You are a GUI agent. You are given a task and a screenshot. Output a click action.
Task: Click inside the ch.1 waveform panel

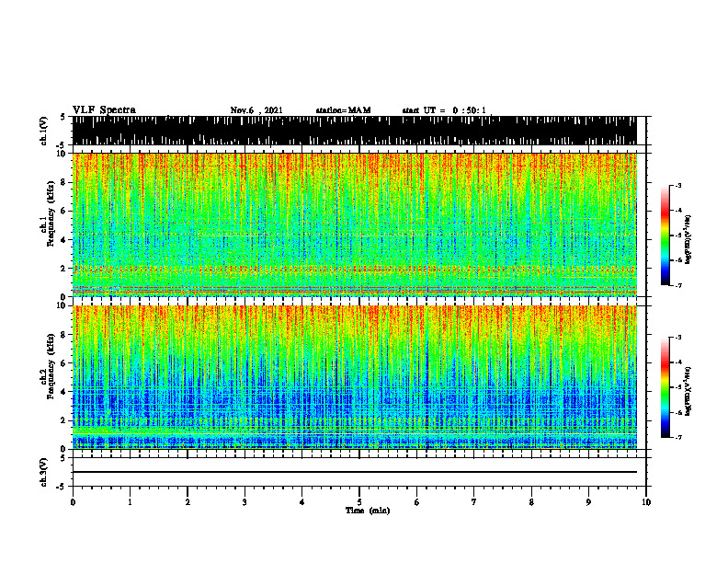(x=354, y=131)
